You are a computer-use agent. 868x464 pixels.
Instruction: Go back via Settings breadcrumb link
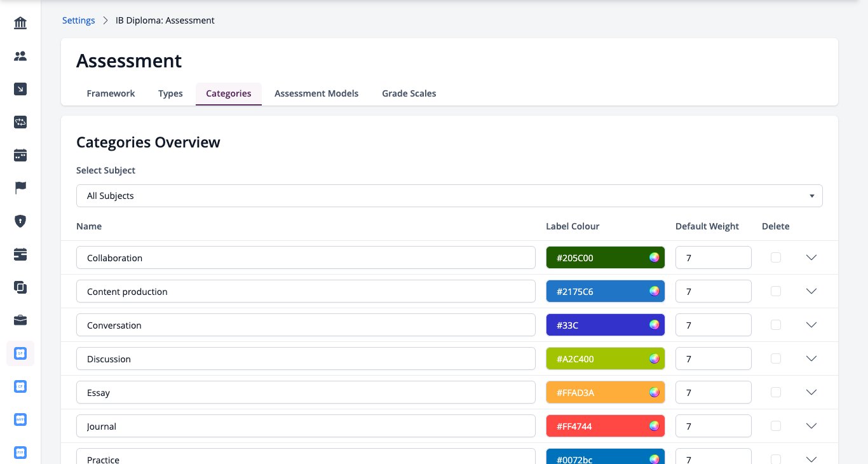[x=79, y=20]
